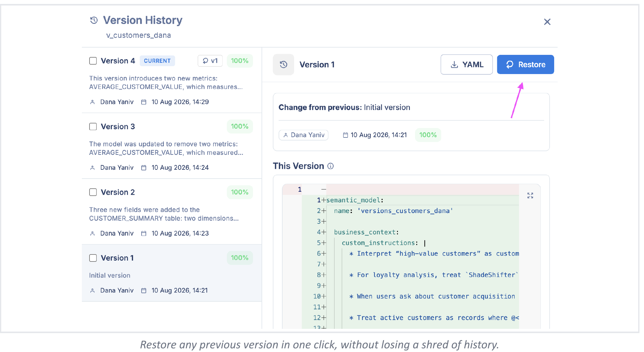Expand the code diff viewer to fullscreen
Viewport: 644px width, 352px height.
(530, 195)
